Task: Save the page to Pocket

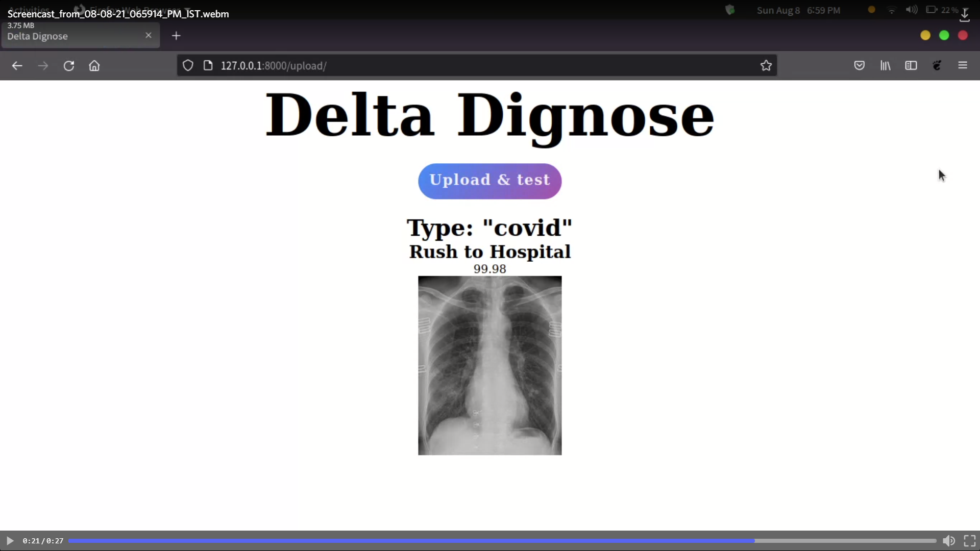Action: 860,65
